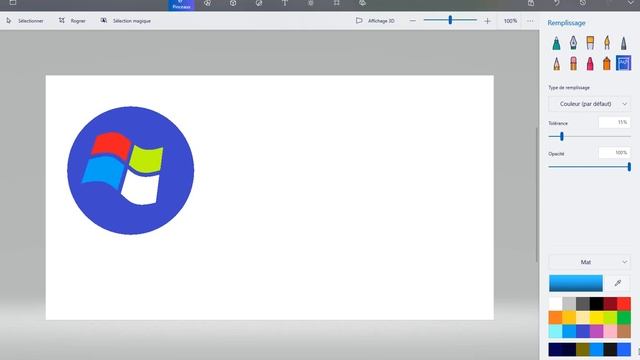Screen dimensions: 640x360
Task: Open the Text (T) tab
Action: coord(285,3)
